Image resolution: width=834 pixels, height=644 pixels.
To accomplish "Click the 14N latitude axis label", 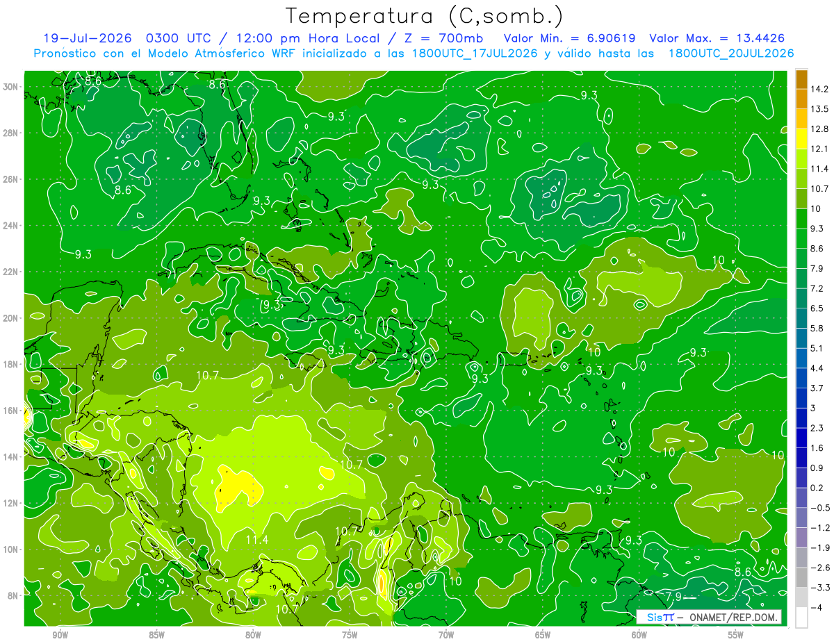I will coord(10,457).
